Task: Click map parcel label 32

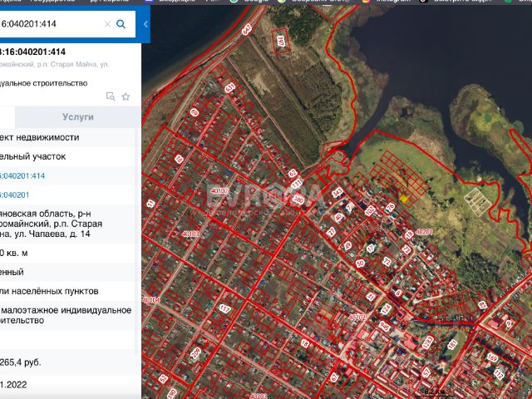Action: click(163, 379)
